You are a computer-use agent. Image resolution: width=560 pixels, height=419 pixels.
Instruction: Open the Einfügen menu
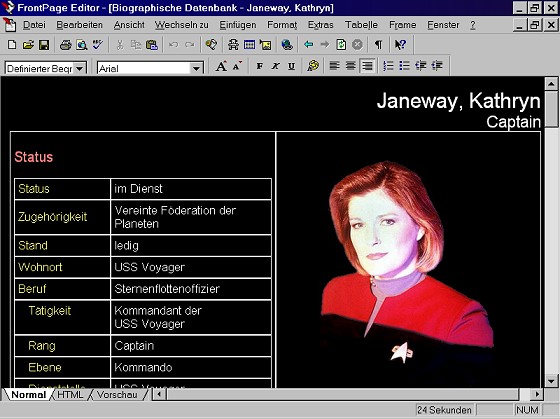(x=238, y=25)
